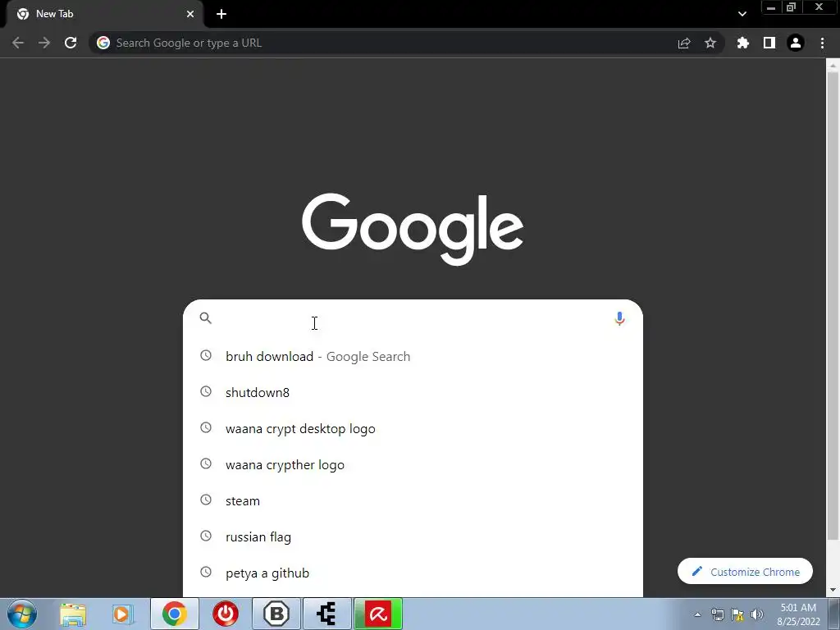The height and width of the screenshot is (630, 840).
Task: Go back with the browser back arrow
Action: (18, 43)
